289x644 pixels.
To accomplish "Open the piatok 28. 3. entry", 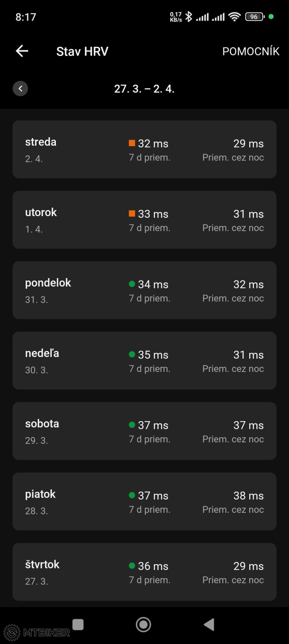I will click(144, 502).
